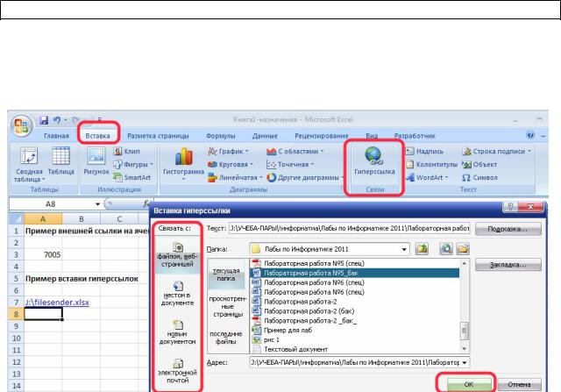This screenshot has height=392, width=561.
Task: Click the fx insert function icon
Action: coord(146,203)
